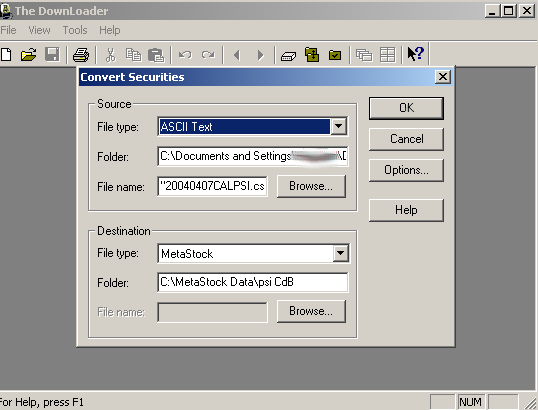
Task: Click the context Help arrow-question icon
Action: click(x=416, y=55)
